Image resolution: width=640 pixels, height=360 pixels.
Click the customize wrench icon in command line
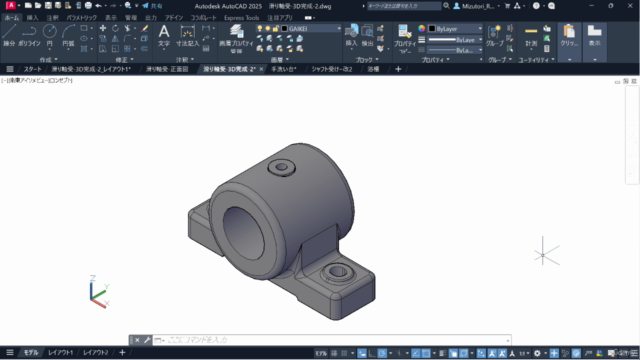tap(147, 340)
